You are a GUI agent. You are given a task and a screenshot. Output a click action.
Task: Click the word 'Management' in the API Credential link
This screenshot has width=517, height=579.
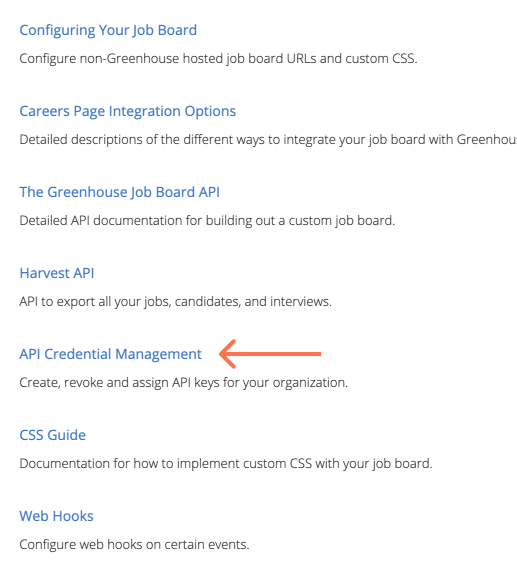click(x=158, y=354)
